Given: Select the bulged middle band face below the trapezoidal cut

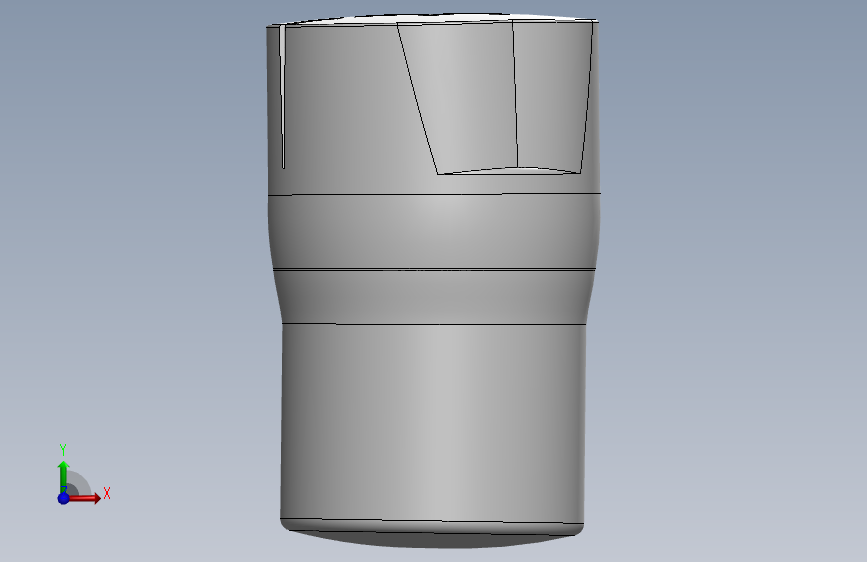Looking at the screenshot, I should 434,231.
